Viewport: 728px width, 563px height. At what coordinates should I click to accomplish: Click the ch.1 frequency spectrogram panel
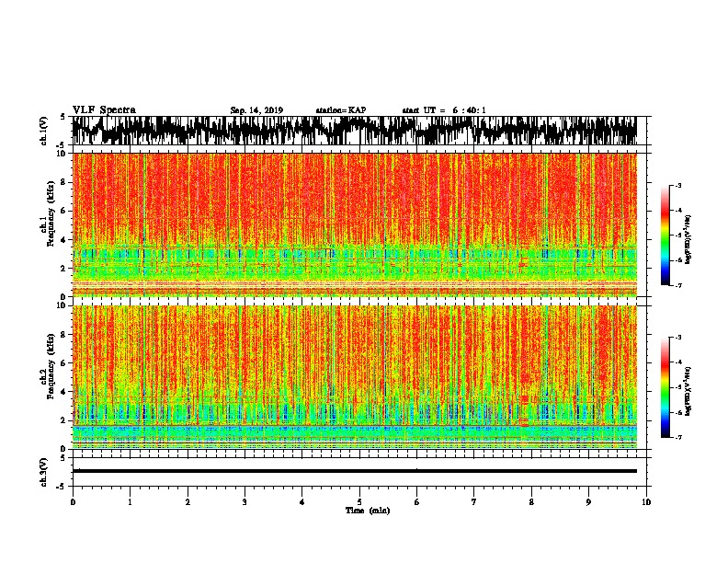(x=355, y=224)
